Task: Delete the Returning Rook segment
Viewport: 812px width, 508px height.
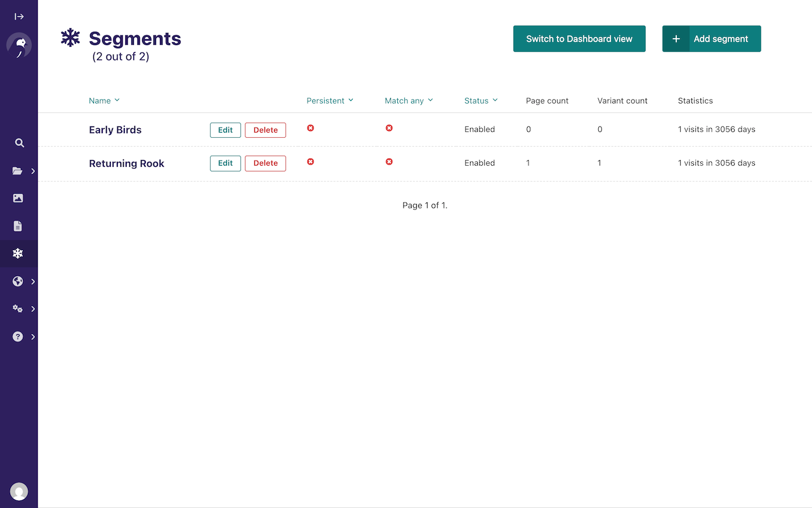Action: pyautogui.click(x=265, y=163)
